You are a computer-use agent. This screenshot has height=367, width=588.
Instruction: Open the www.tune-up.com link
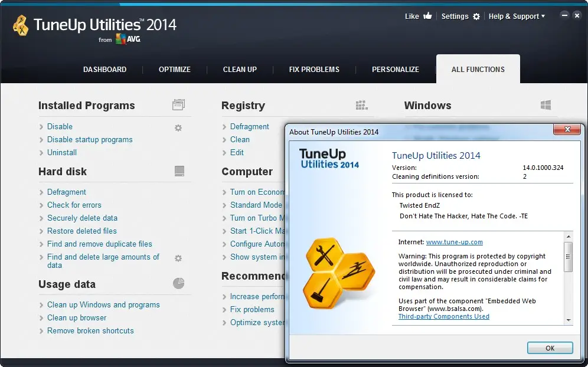[x=454, y=242]
